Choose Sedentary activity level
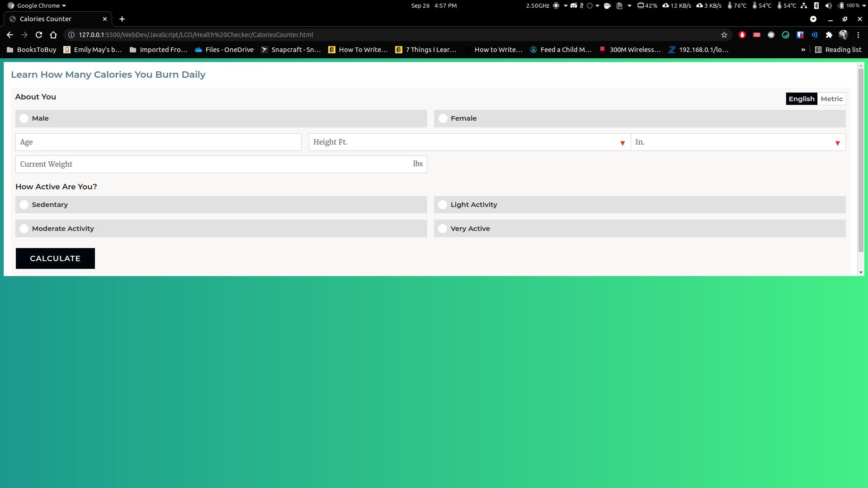The width and height of the screenshot is (868, 488). pyautogui.click(x=24, y=205)
